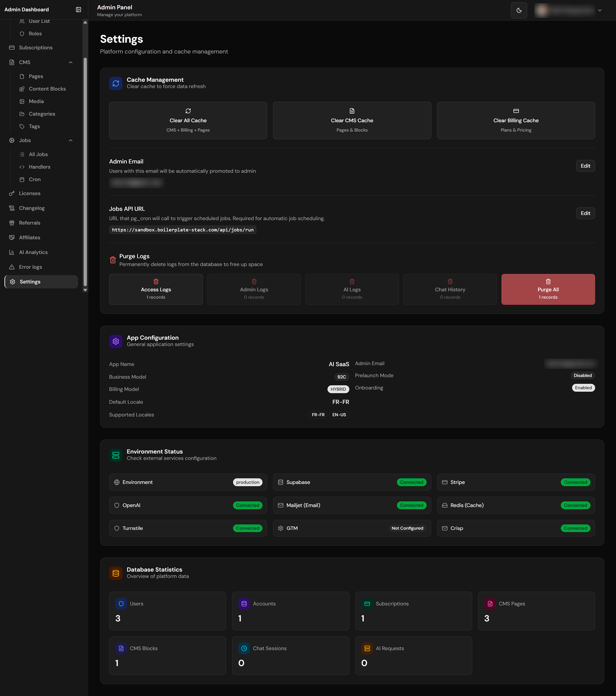Click the All Jobs list icon
This screenshot has width=616, height=696.
tap(22, 154)
